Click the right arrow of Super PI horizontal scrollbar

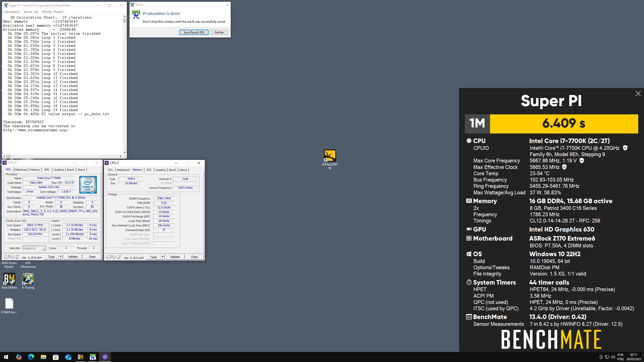pyautogui.click(x=120, y=156)
